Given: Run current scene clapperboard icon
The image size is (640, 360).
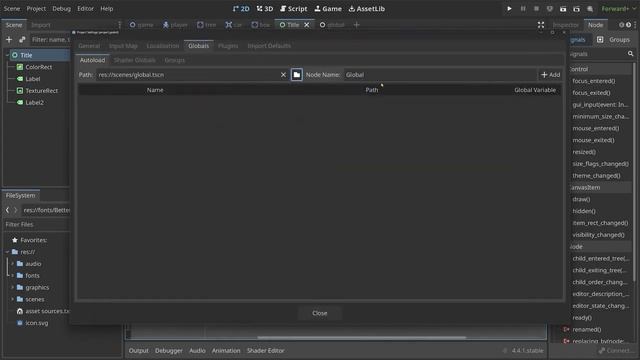Looking at the screenshot, I should coord(563,9).
